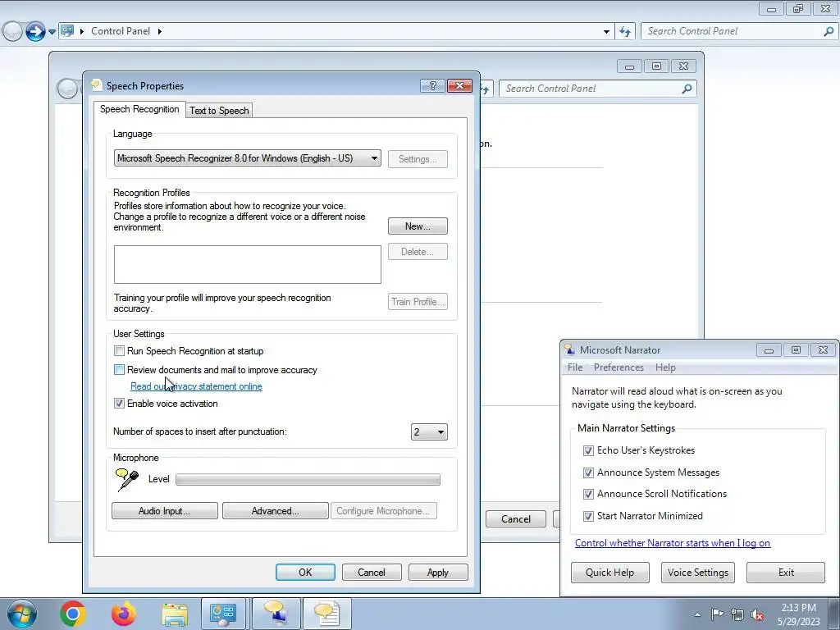Toggle Announce System Messages checkbox

click(x=588, y=472)
